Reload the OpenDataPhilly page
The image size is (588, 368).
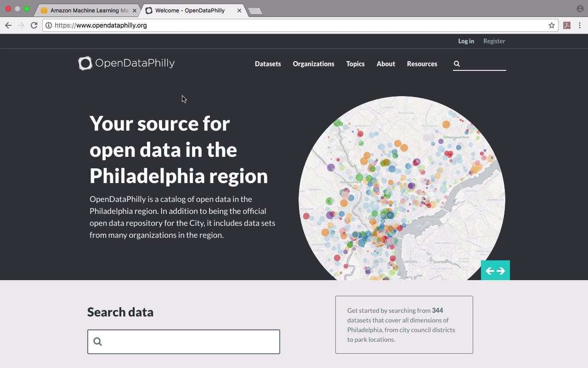click(34, 25)
